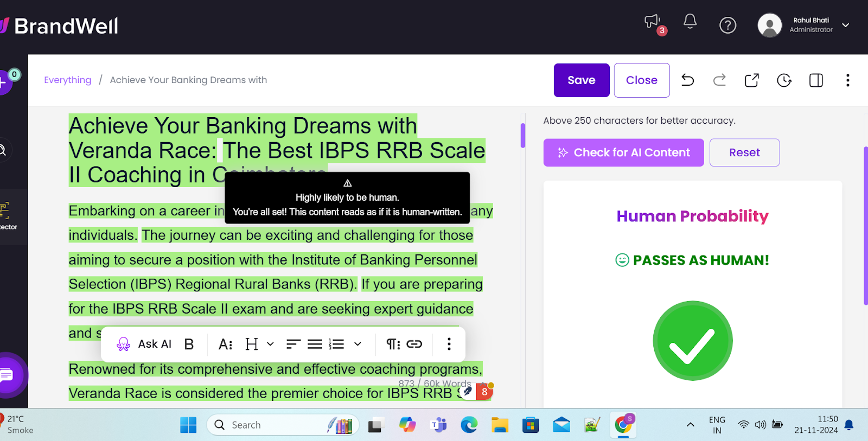Open Microsoft Edge from the taskbar
The width and height of the screenshot is (868, 441).
469,425
